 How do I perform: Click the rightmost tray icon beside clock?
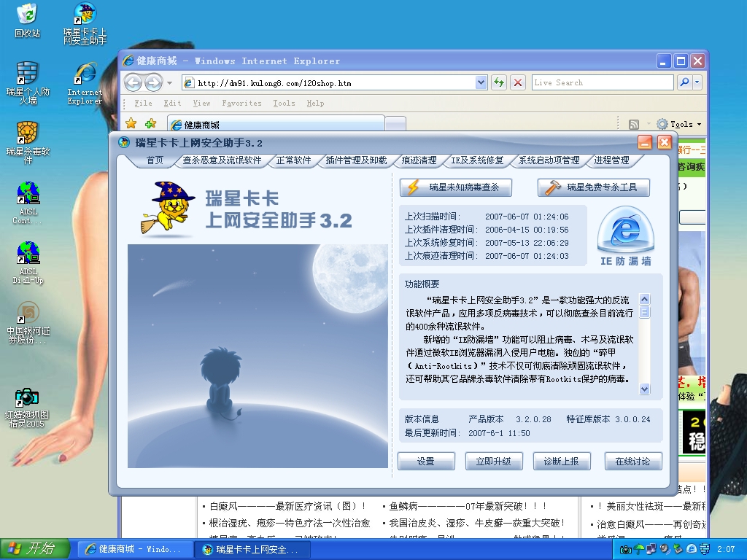click(705, 550)
